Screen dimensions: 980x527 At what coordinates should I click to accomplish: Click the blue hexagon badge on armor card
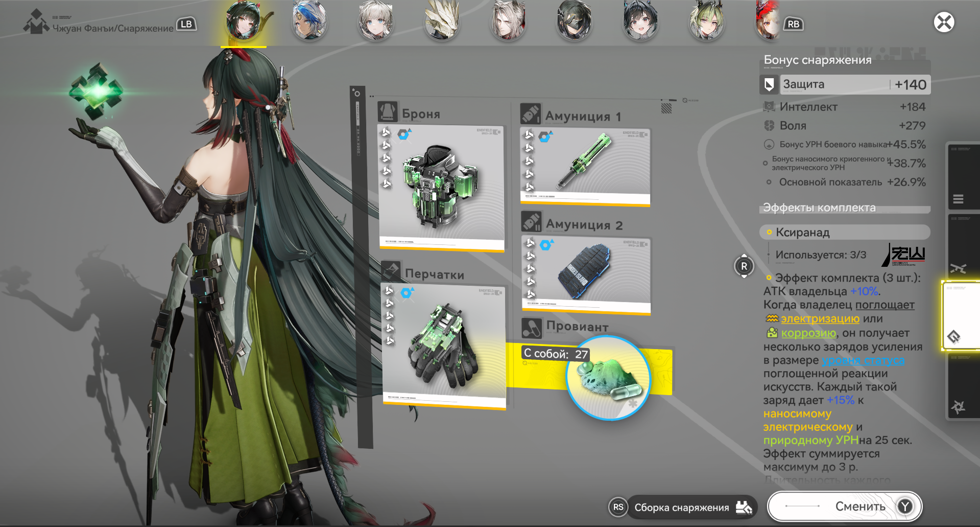[x=404, y=134]
